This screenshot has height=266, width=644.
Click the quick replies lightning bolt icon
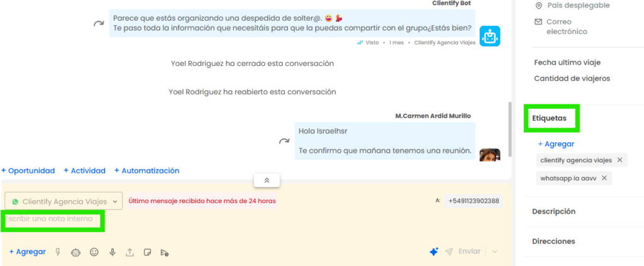click(58, 252)
